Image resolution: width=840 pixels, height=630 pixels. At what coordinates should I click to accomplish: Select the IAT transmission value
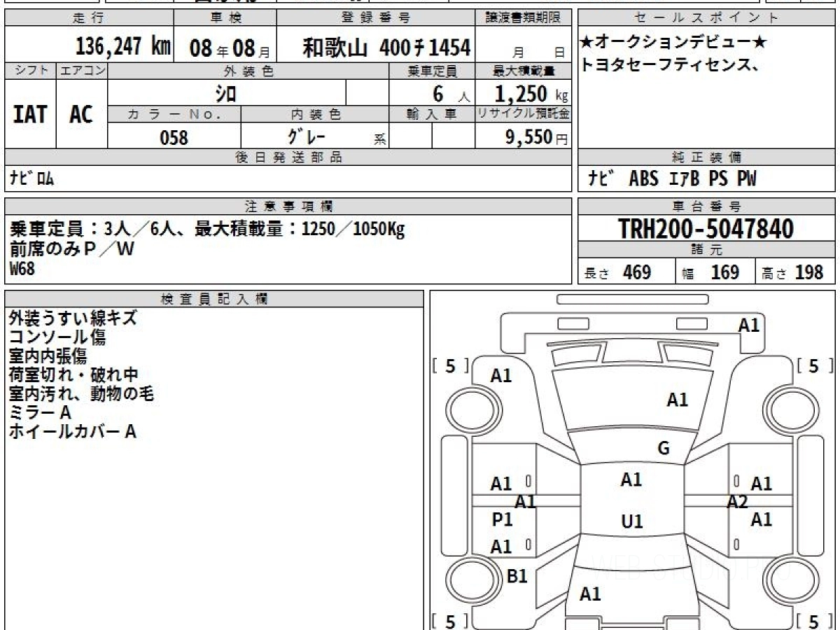[x=30, y=114]
